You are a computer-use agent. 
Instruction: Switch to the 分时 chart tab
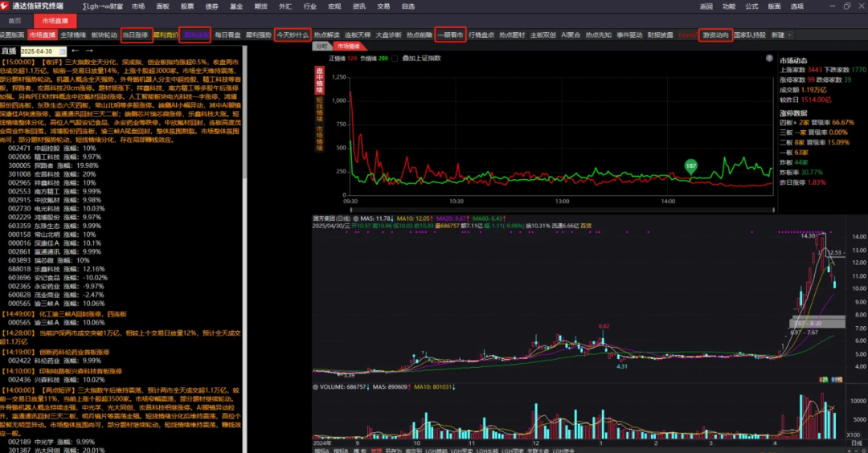pyautogui.click(x=321, y=47)
